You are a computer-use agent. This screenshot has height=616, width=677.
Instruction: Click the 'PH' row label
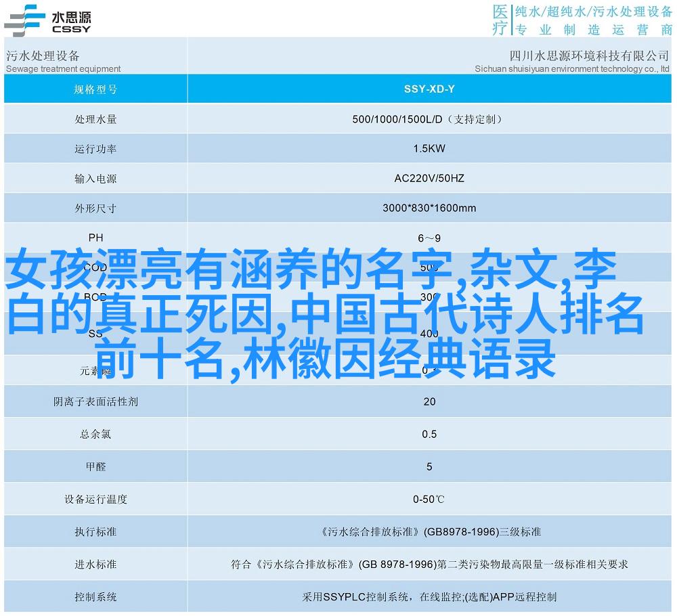click(x=96, y=238)
